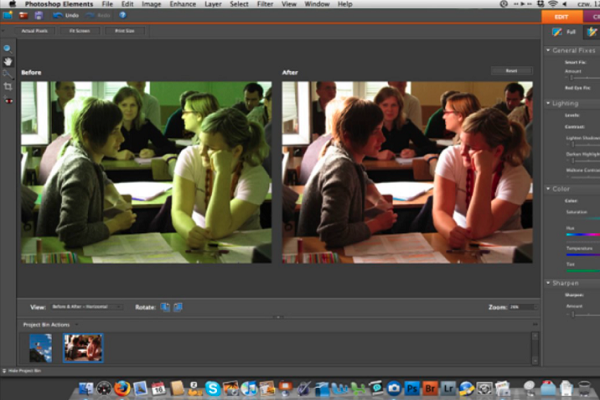Open Firefox from the Dock
The height and width of the screenshot is (400, 600).
pos(122,388)
